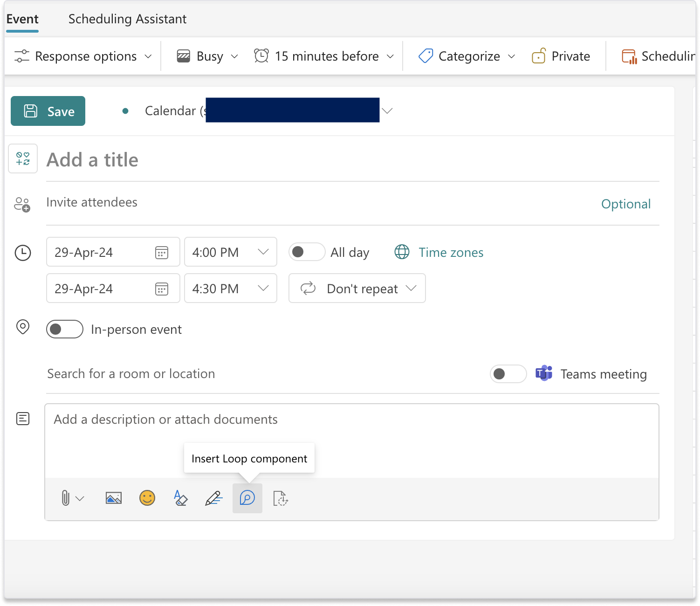The width and height of the screenshot is (700, 606).
Task: Select the drawing pen tool
Action: click(x=213, y=498)
